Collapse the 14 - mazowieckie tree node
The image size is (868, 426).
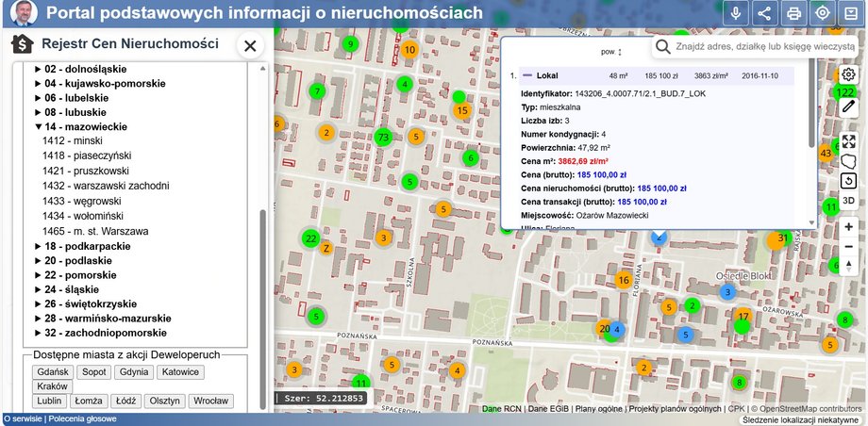[39, 125]
